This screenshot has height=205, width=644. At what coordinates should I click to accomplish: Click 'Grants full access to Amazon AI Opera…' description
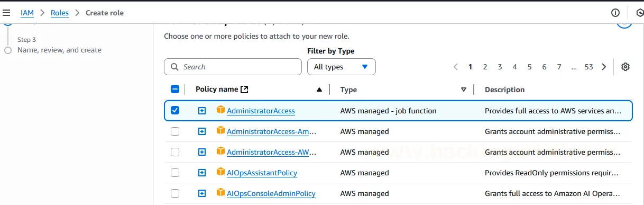pos(553,193)
